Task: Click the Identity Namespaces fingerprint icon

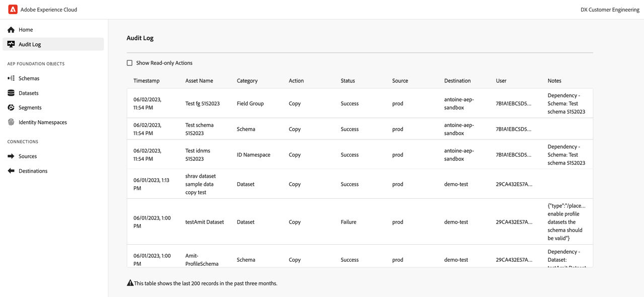Action: [11, 122]
